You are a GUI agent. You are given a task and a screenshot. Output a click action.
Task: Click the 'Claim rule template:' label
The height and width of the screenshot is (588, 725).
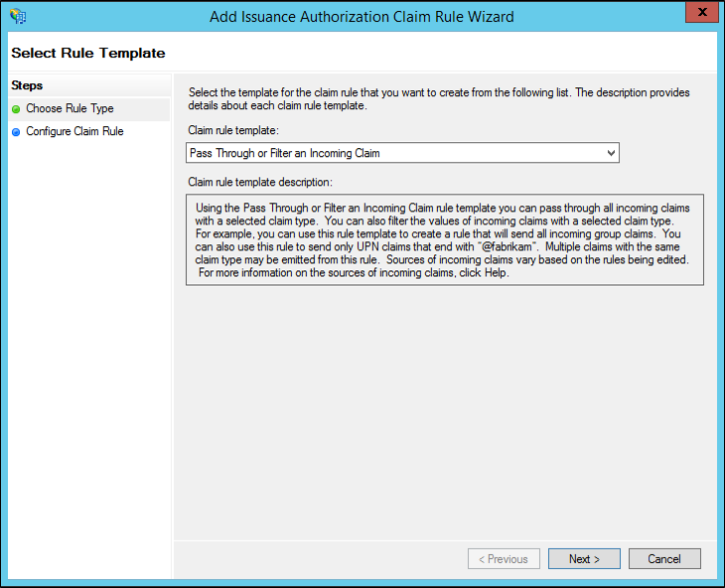[x=233, y=131]
